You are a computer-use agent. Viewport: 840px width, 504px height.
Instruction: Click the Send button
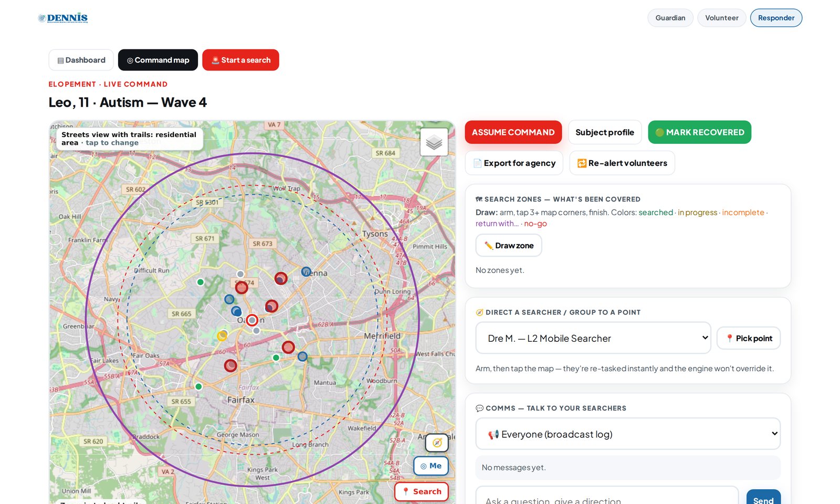[763, 498]
